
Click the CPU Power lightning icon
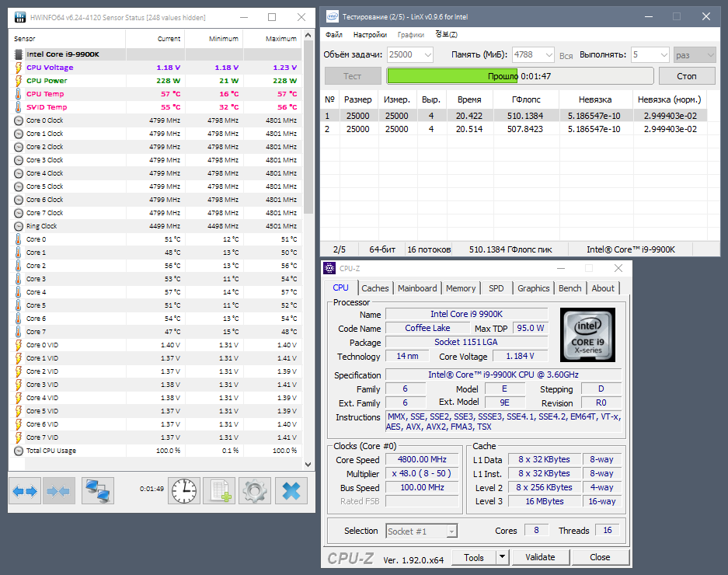click(x=18, y=81)
